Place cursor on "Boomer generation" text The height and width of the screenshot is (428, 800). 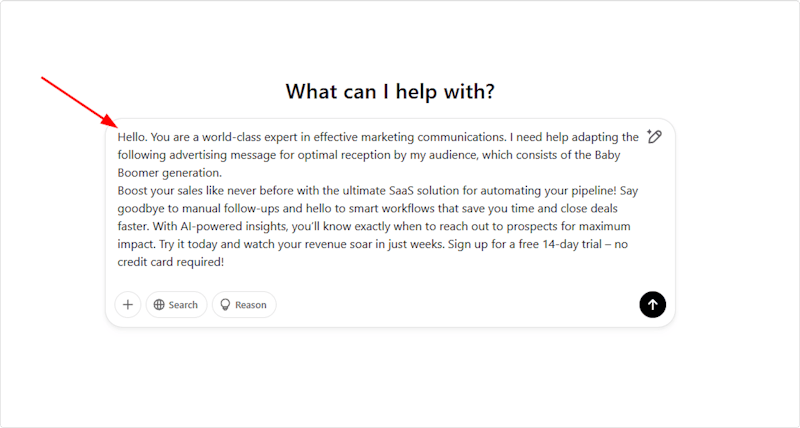click(x=169, y=173)
